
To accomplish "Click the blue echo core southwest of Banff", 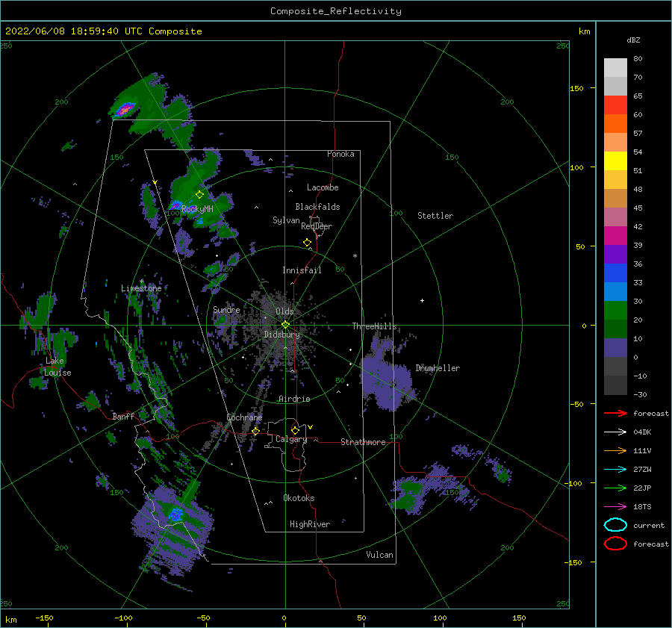I will tap(175, 514).
